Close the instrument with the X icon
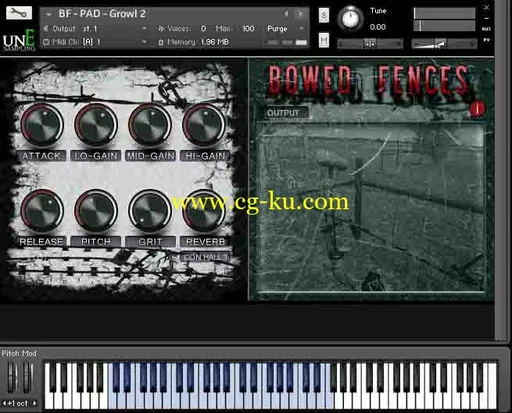The height and width of the screenshot is (413, 512). [486, 7]
